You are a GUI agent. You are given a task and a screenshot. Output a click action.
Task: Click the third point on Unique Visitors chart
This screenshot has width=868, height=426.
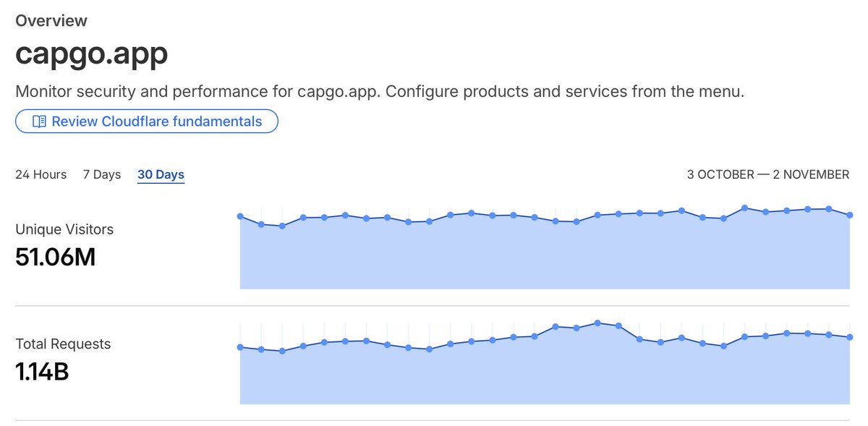[282, 226]
